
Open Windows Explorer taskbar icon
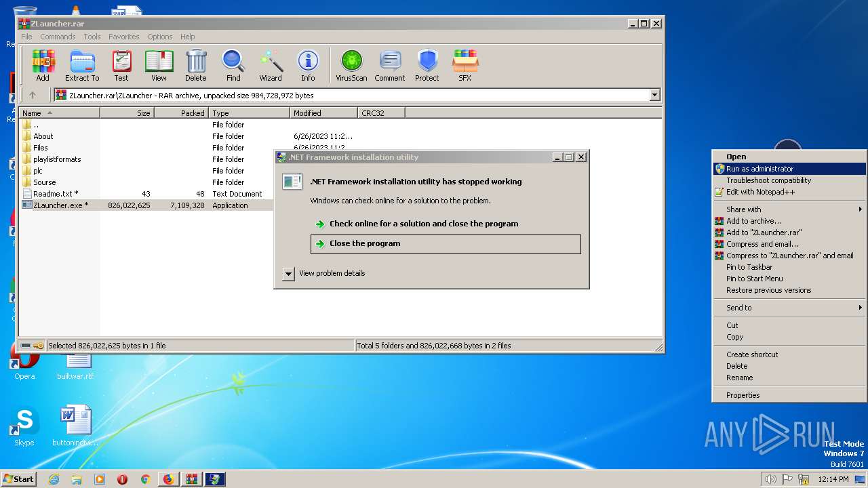(77, 479)
